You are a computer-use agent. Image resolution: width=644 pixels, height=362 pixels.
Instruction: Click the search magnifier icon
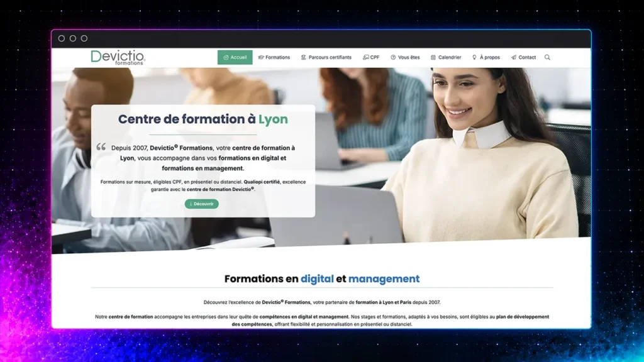coord(548,57)
